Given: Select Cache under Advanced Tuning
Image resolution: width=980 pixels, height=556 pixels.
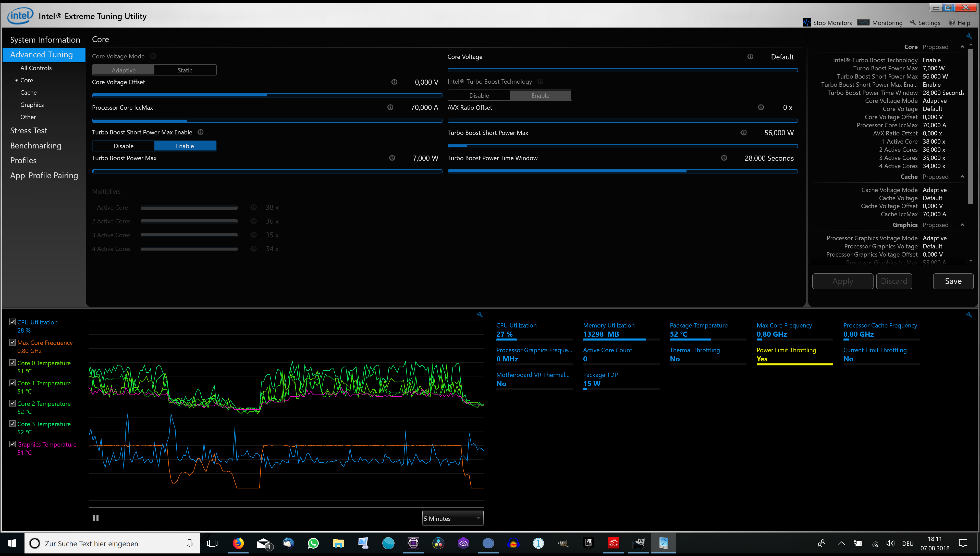Looking at the screenshot, I should click(x=28, y=92).
